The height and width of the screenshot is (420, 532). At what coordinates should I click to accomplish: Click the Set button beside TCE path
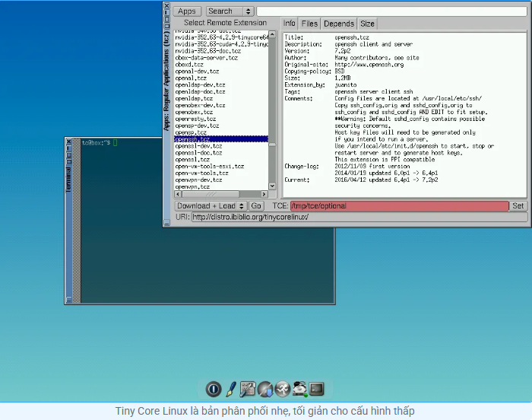[x=518, y=206]
